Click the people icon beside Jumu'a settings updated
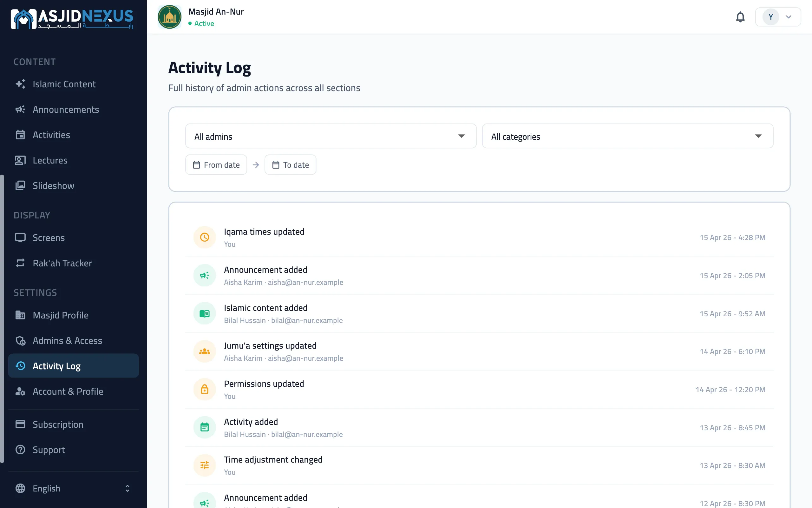 204,351
